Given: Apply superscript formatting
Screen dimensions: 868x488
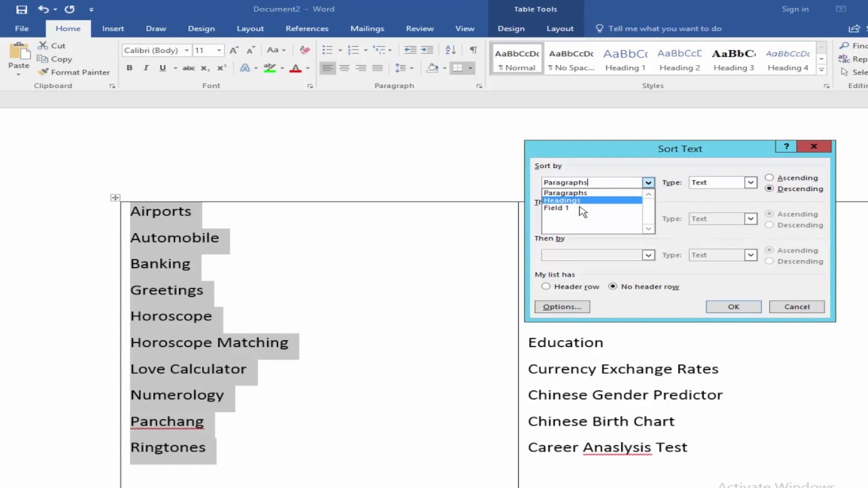Looking at the screenshot, I should coord(221,68).
